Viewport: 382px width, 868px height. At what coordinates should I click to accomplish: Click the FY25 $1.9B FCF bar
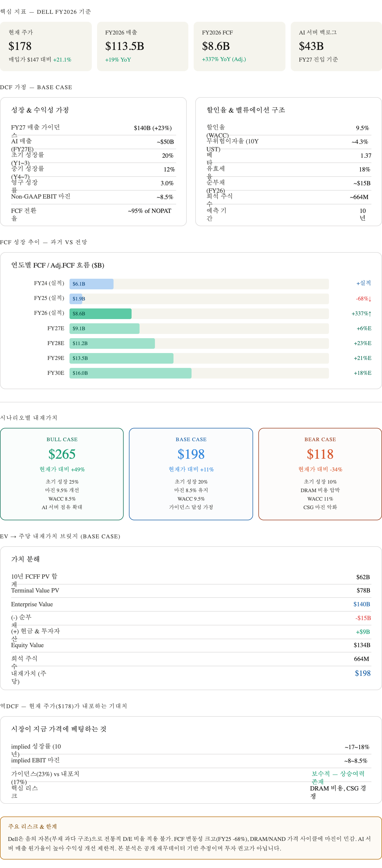(x=76, y=299)
